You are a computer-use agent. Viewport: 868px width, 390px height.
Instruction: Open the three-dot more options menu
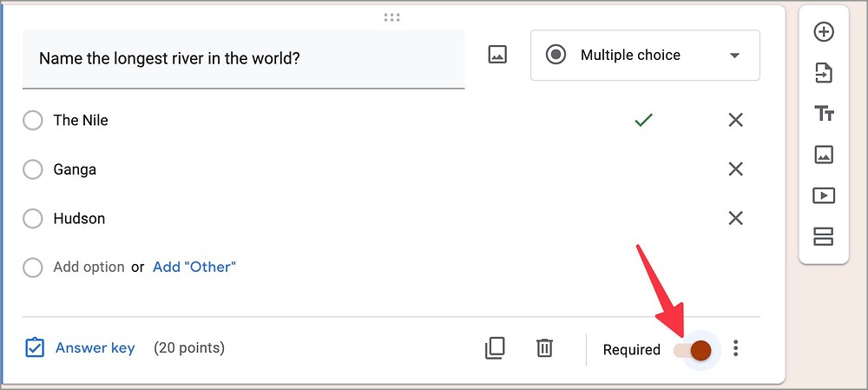pos(736,349)
